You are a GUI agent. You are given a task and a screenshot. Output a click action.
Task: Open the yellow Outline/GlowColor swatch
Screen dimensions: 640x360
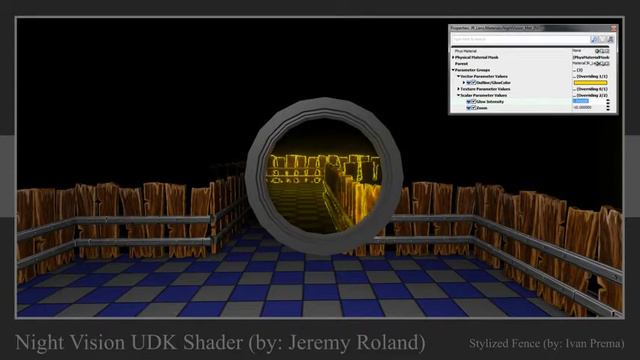pyautogui.click(x=591, y=83)
